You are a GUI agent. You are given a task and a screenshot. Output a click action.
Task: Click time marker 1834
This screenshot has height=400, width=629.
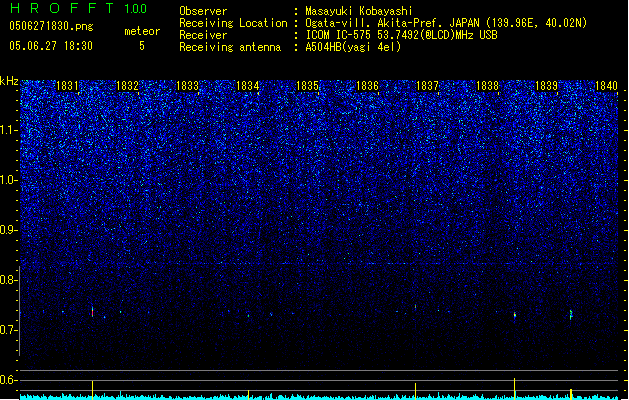[x=248, y=86]
